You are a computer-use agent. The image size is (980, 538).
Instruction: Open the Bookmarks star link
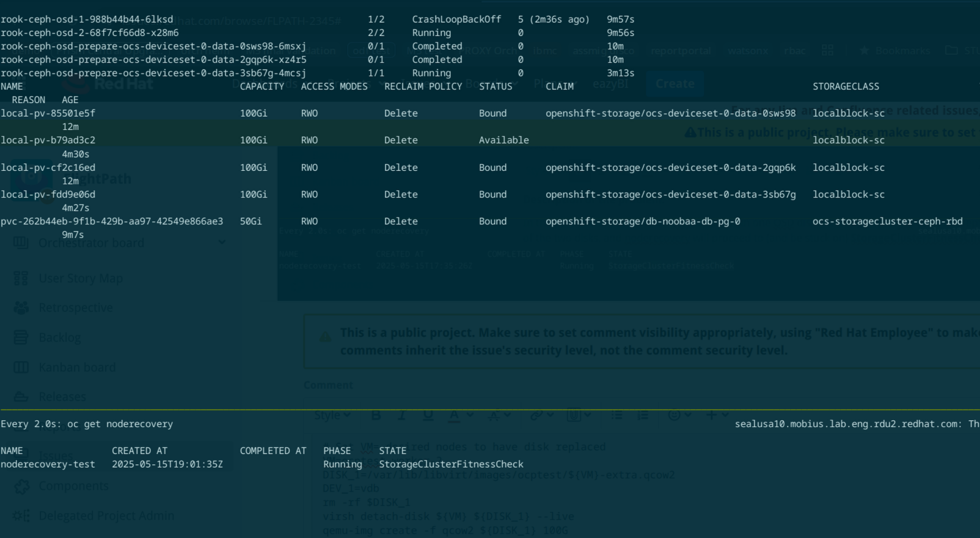(895, 51)
